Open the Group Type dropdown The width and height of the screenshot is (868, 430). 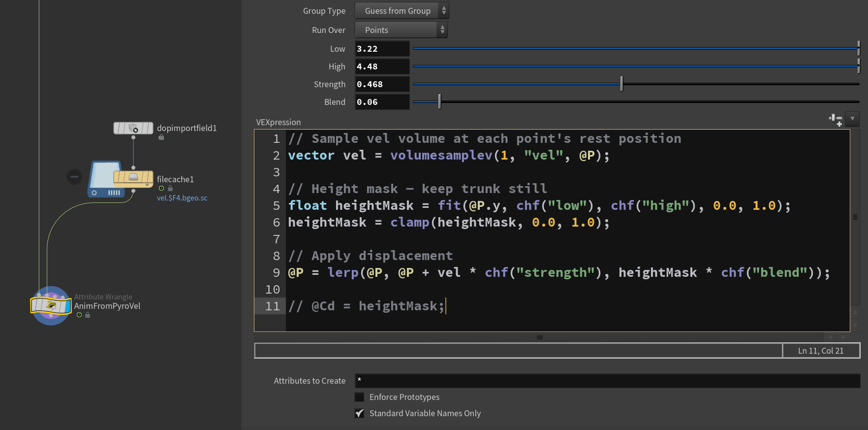(x=402, y=11)
